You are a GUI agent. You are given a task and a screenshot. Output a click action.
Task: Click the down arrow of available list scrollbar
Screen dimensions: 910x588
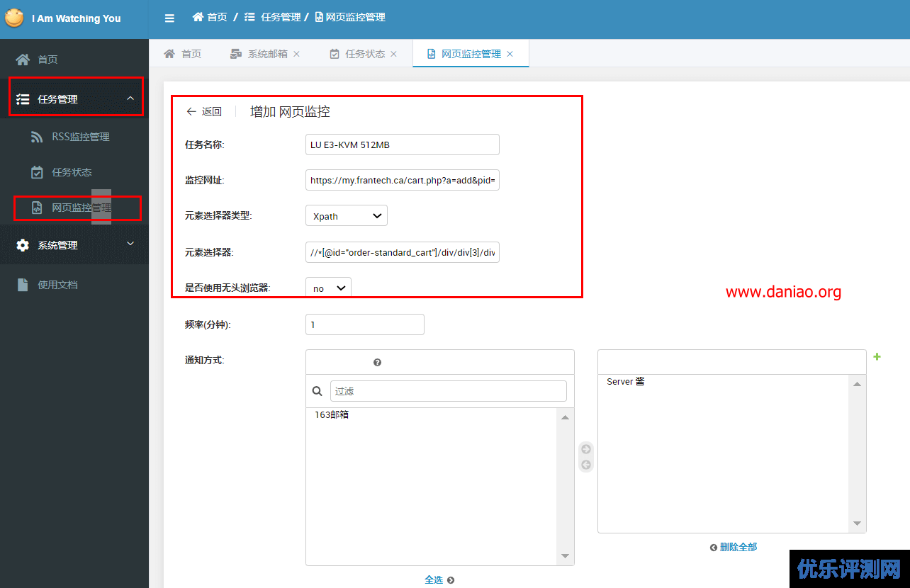(x=565, y=556)
